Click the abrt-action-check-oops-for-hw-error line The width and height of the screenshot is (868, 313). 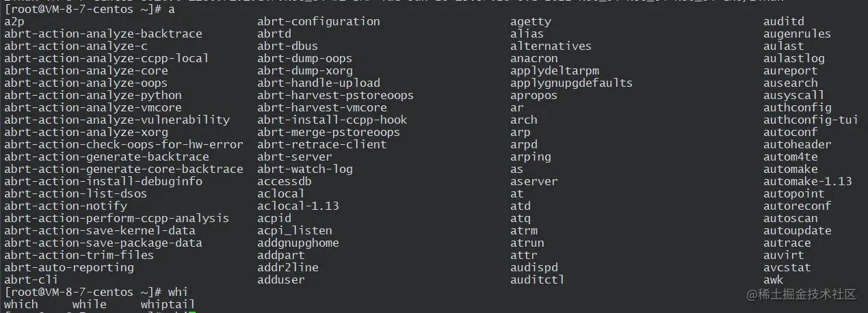point(124,144)
